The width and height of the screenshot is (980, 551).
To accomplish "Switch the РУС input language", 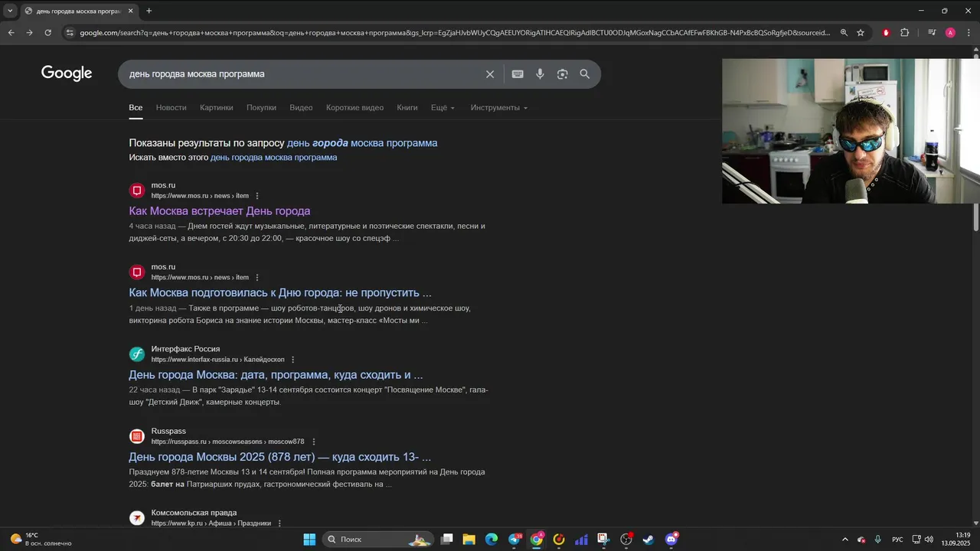I will 897,540.
